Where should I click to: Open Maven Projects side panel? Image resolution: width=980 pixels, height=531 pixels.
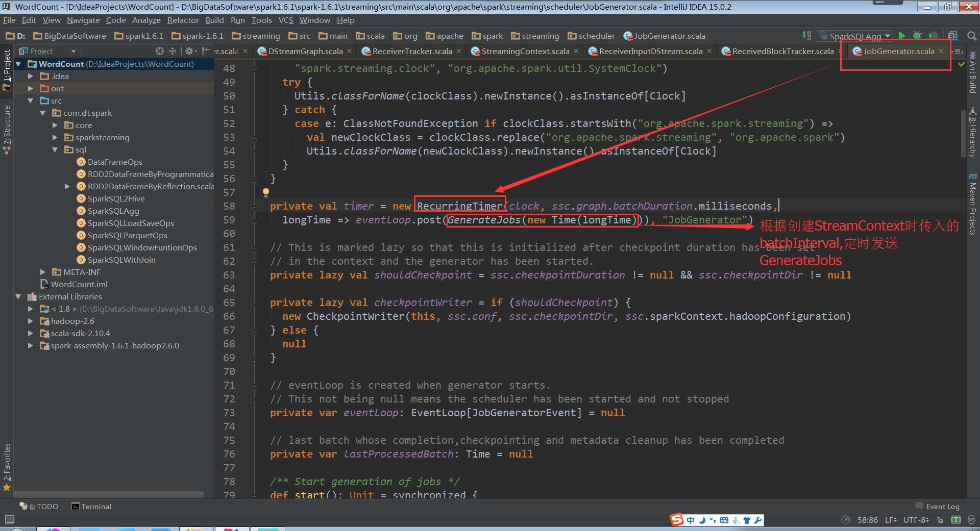click(x=973, y=204)
